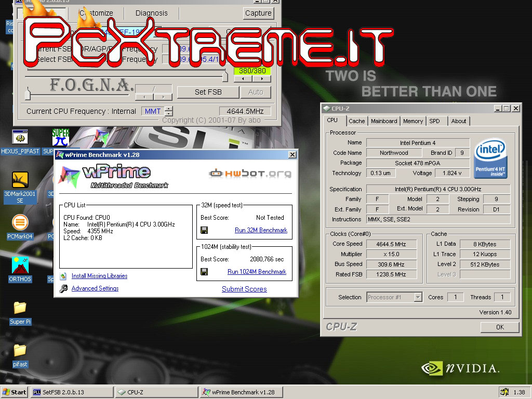Open the ORTHOS desktop icon

point(20,265)
